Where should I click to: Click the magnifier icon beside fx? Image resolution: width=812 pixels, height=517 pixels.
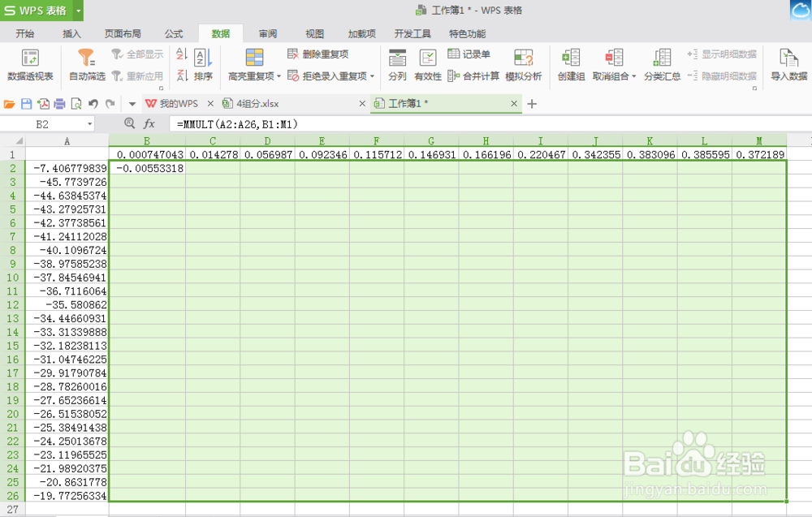click(129, 123)
